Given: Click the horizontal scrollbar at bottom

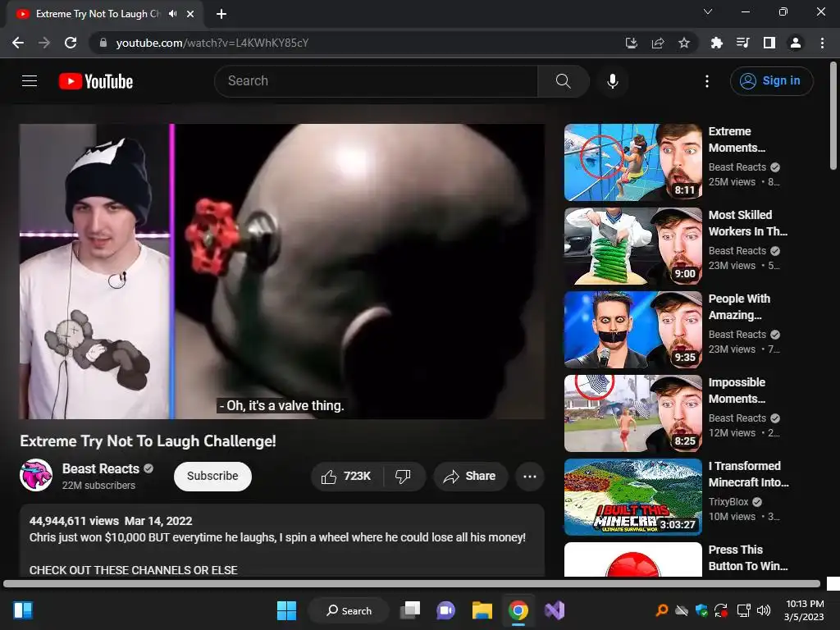Looking at the screenshot, I should pos(412,583).
